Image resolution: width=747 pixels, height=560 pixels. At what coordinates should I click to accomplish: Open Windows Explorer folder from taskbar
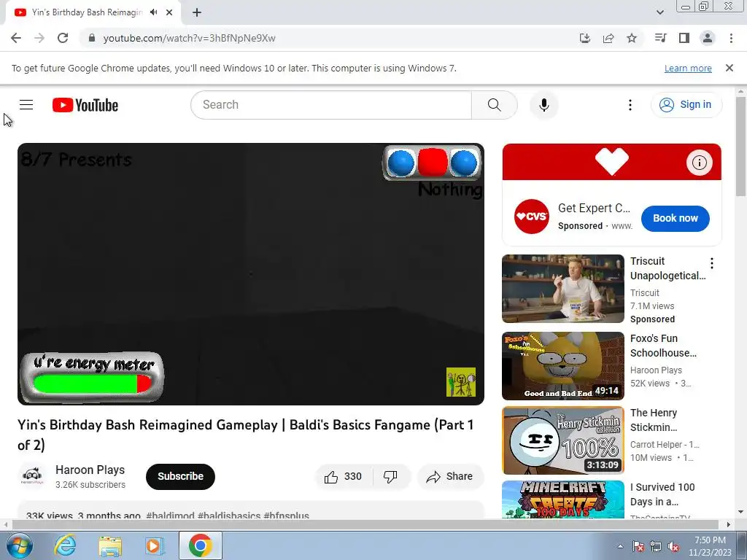click(110, 545)
